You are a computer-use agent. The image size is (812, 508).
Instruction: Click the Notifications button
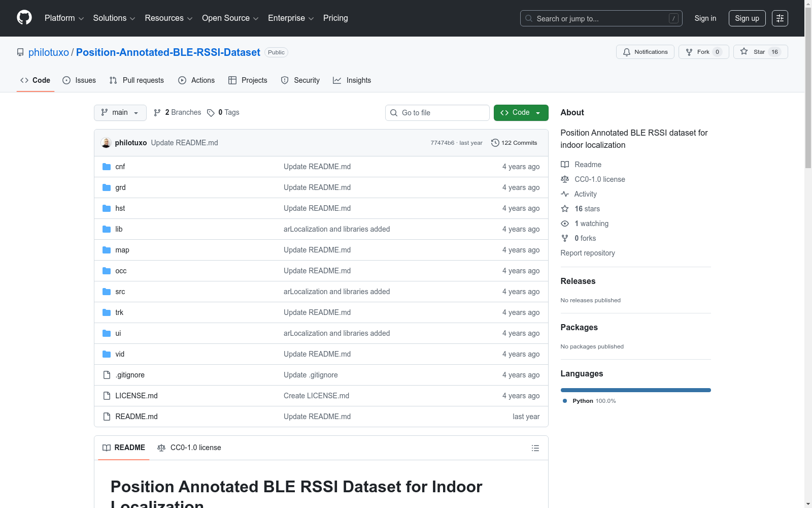(645, 52)
